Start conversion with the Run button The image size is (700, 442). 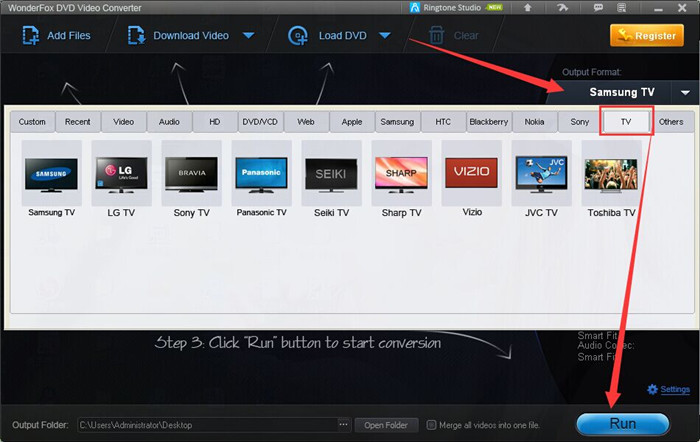point(623,423)
